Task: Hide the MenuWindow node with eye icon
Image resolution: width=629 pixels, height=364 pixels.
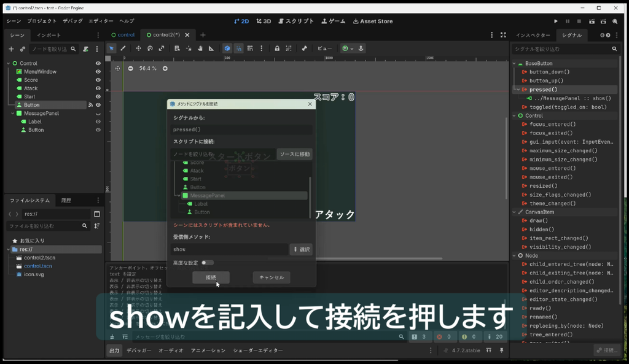Action: click(x=98, y=72)
